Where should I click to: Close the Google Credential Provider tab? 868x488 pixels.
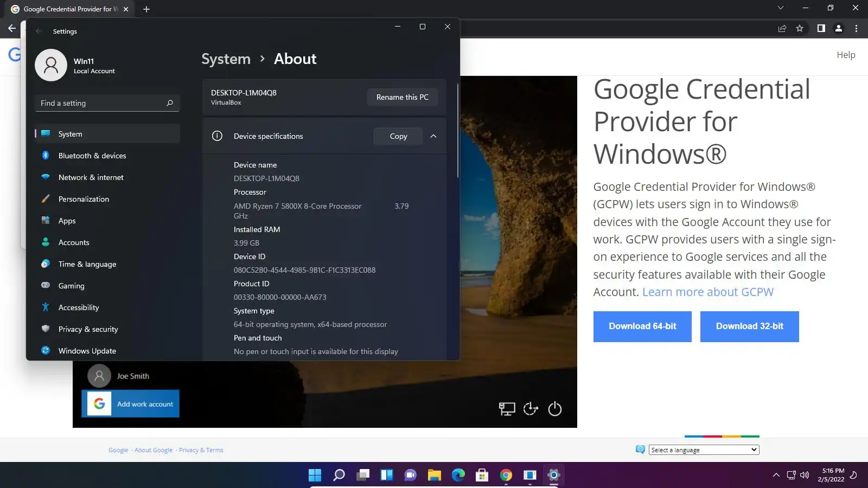click(x=126, y=9)
